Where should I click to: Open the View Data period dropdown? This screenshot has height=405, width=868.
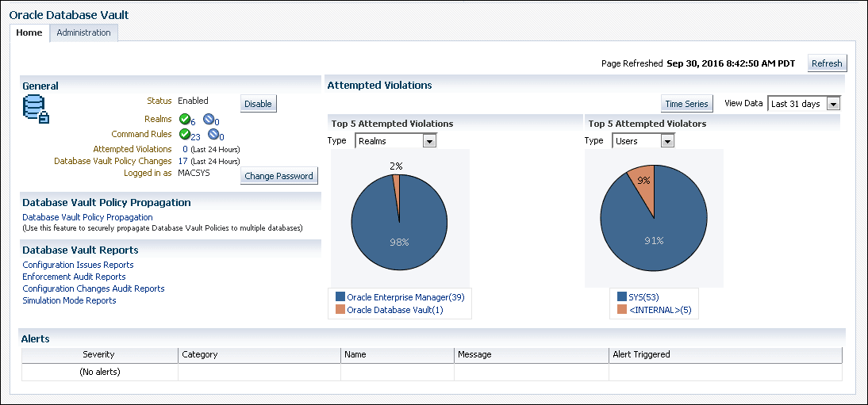804,104
